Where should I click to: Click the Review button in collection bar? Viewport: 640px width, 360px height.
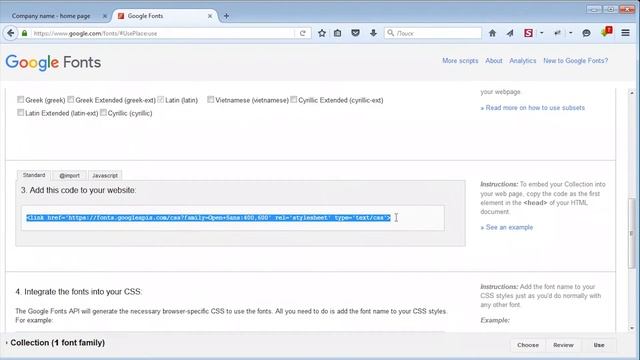tap(563, 345)
